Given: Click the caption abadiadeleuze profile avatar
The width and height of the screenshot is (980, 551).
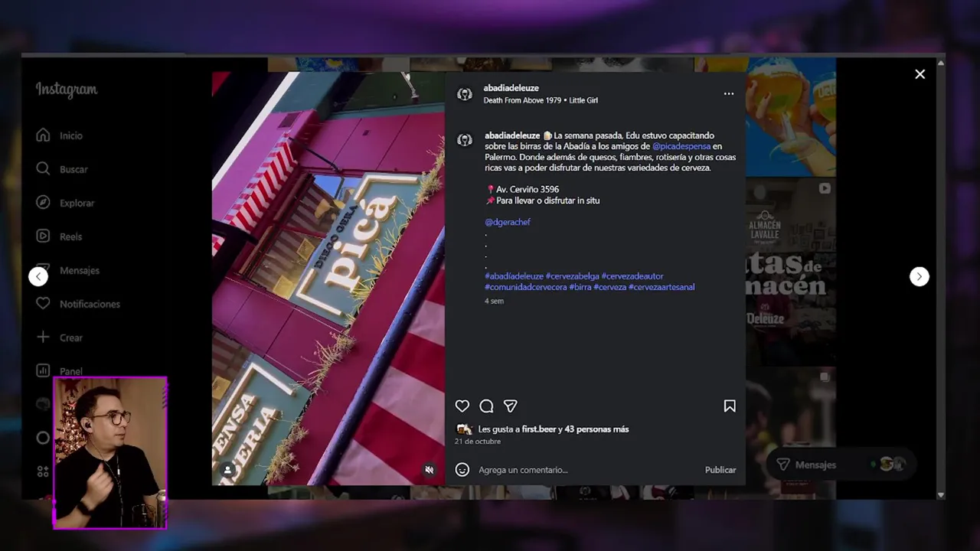Looking at the screenshot, I should 465,140.
